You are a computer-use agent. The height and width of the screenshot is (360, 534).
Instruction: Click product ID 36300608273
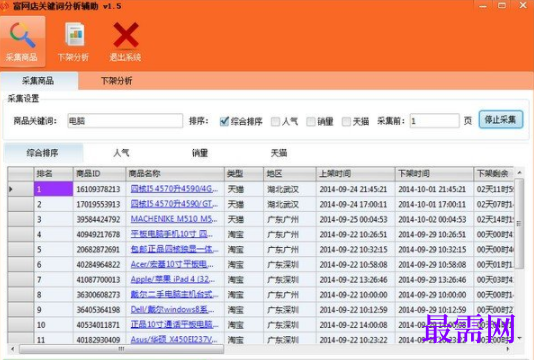click(x=98, y=295)
